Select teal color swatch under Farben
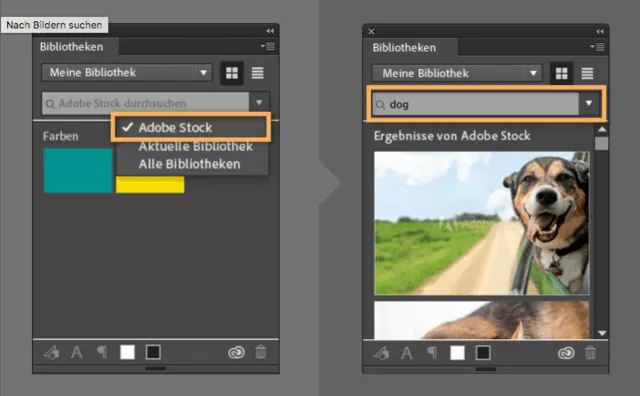This screenshot has width=640, height=396. point(78,170)
